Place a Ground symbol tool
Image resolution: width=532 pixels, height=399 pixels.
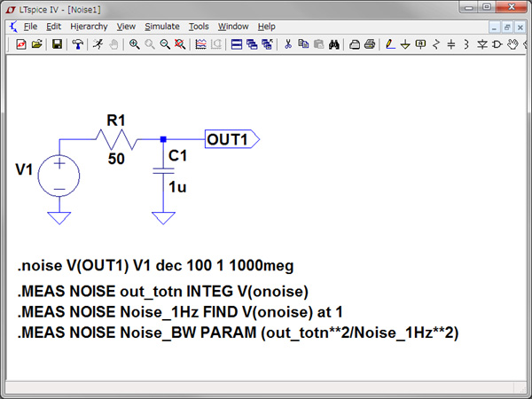tap(405, 44)
